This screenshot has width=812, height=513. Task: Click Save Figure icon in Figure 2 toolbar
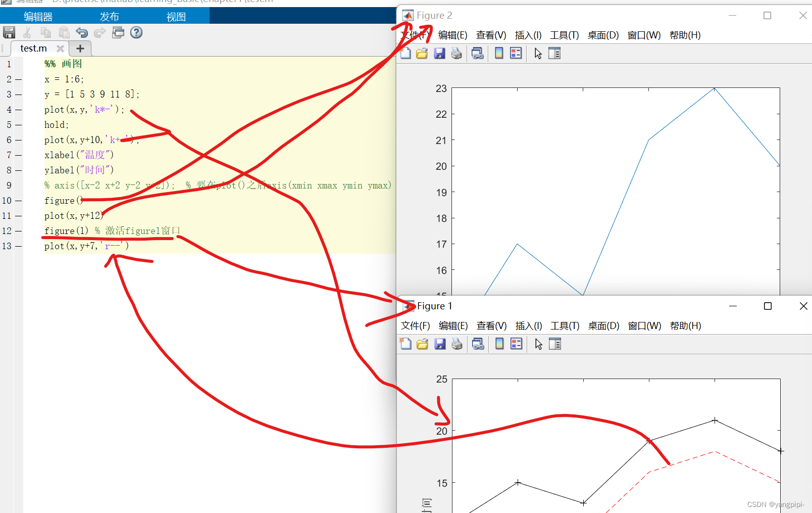coord(439,54)
